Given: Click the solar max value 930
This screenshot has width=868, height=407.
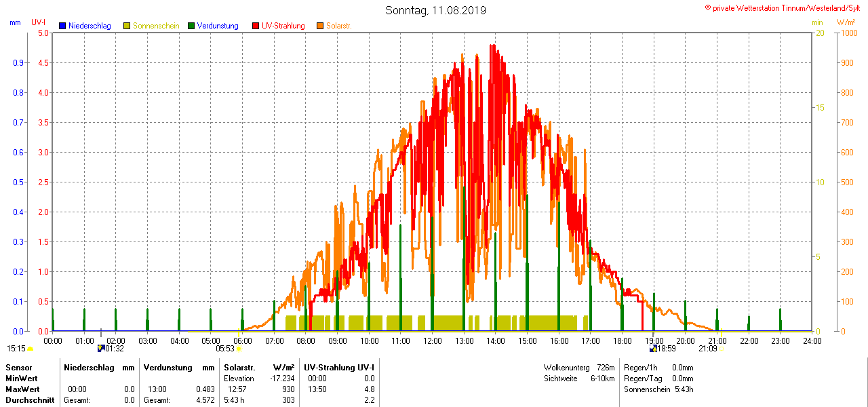Looking at the screenshot, I should coord(288,389).
